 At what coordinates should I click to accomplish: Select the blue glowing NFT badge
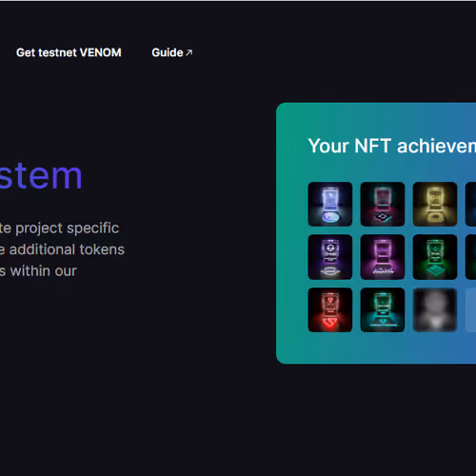click(x=330, y=204)
